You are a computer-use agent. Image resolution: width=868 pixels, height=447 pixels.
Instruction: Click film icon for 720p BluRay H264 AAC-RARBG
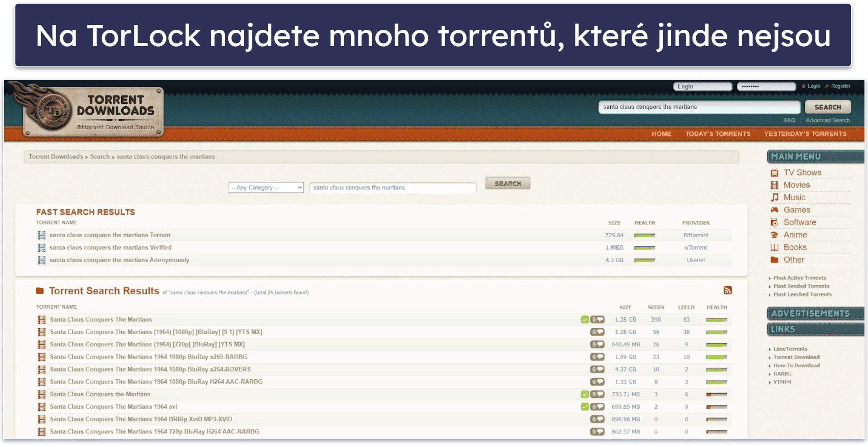[42, 432]
